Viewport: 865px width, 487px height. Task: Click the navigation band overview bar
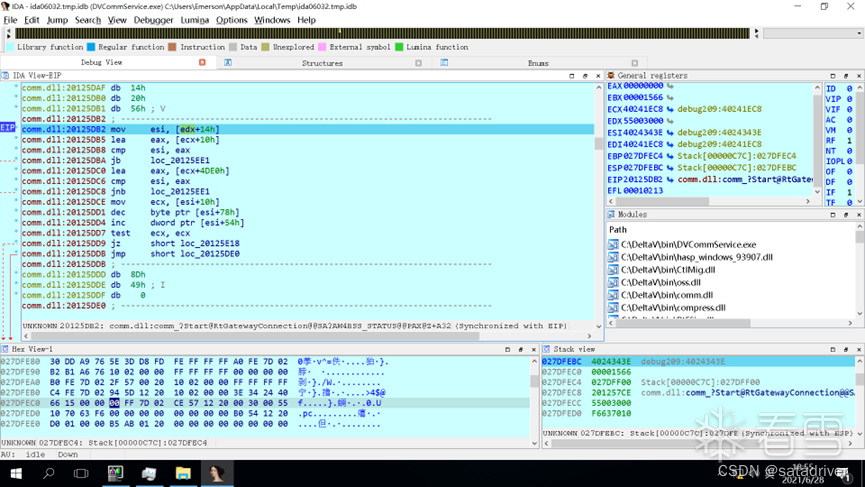382,34
